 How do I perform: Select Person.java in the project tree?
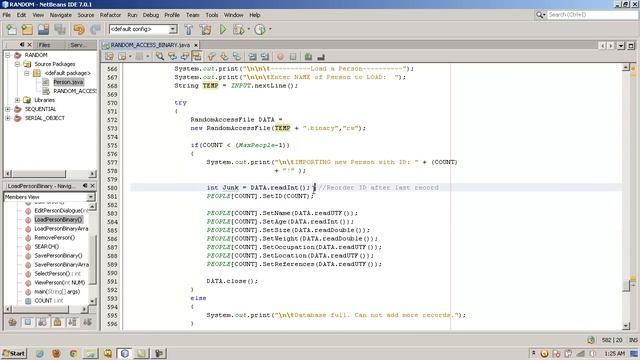tap(68, 82)
